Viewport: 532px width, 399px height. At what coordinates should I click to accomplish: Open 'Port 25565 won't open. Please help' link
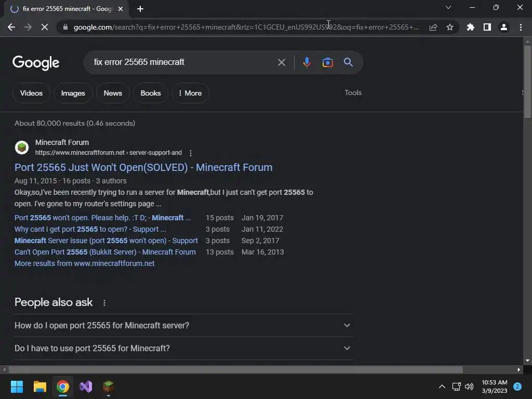coord(102,218)
